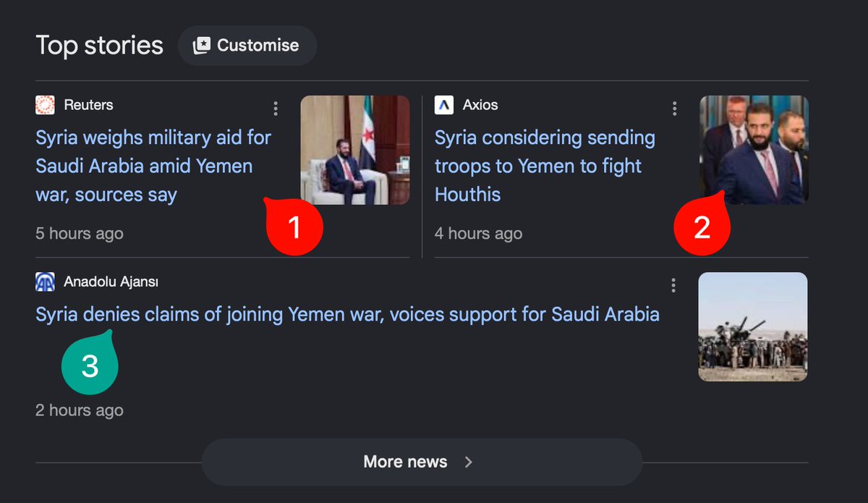Click the Axios story thumbnail image
Image resolution: width=868 pixels, height=503 pixels.
point(754,150)
